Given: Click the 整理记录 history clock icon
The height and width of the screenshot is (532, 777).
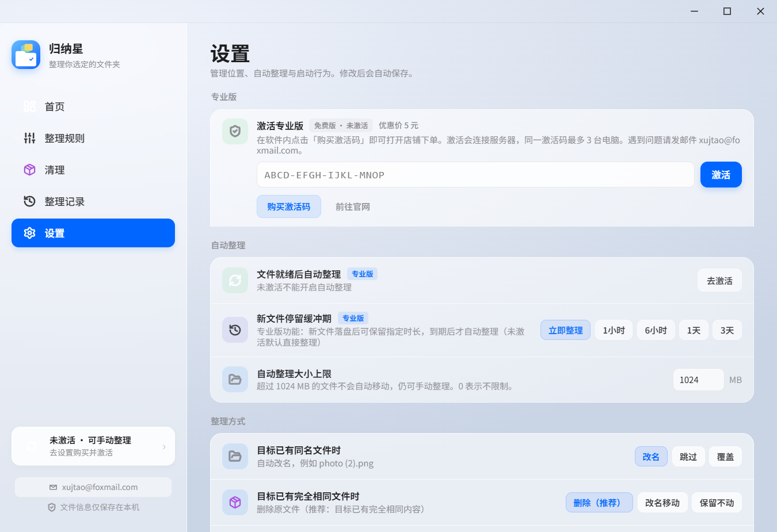Looking at the screenshot, I should tap(29, 201).
